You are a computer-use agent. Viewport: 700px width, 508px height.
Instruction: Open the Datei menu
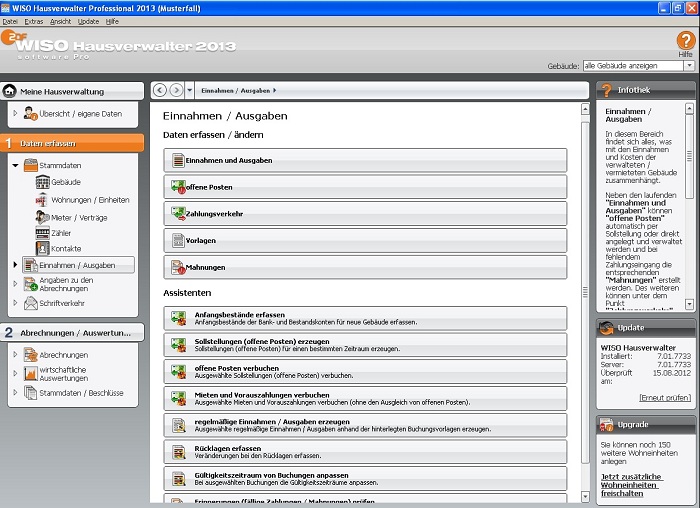[x=10, y=21]
